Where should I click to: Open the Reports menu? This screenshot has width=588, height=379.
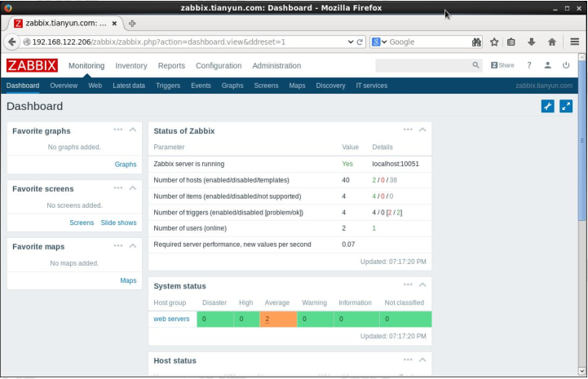(x=171, y=65)
